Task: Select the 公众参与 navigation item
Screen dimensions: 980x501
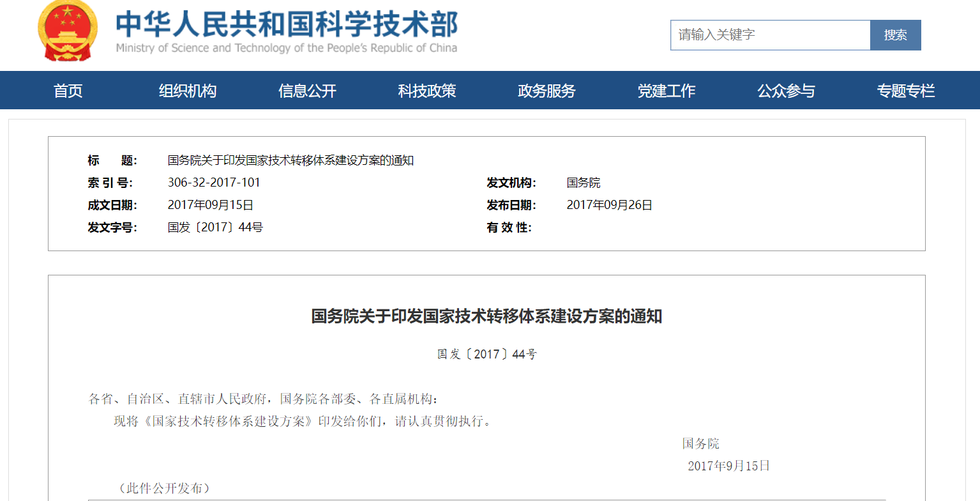Action: [786, 91]
